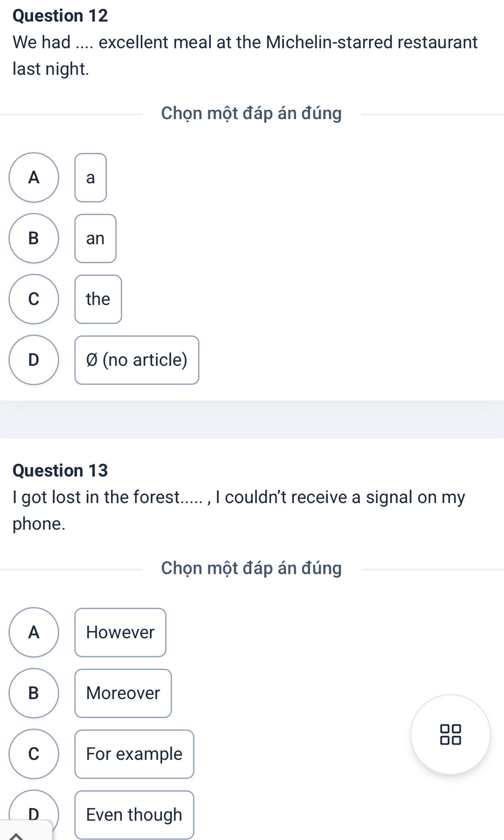Choose the 'For example' answer option
Screen dimensions: 504x840
134,754
